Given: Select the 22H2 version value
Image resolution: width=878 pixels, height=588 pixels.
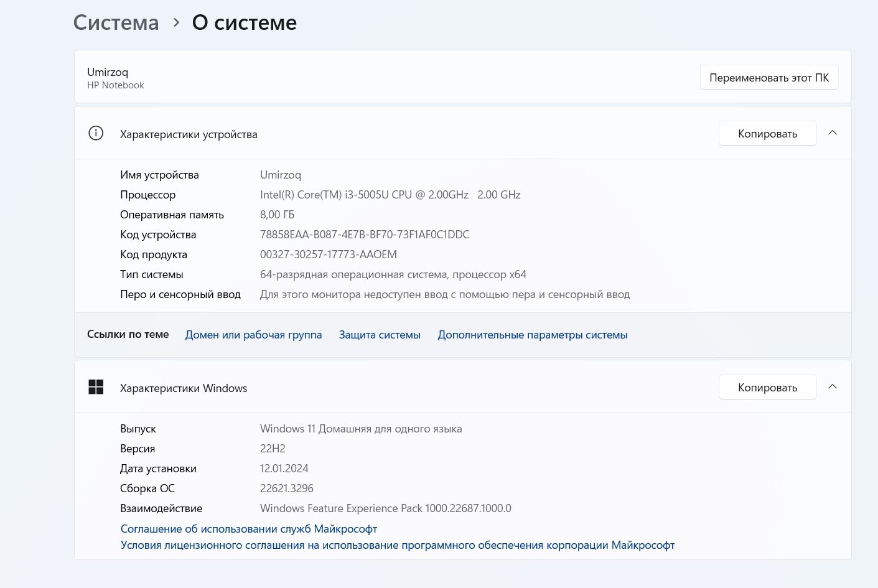Looking at the screenshot, I should pyautogui.click(x=273, y=449).
